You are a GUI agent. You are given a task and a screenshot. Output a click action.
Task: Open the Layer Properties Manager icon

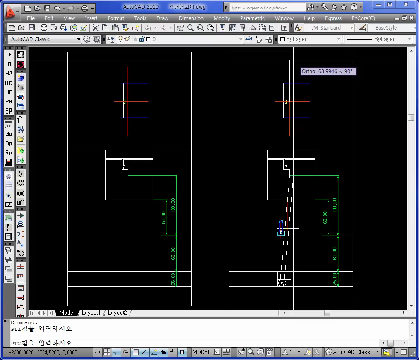point(111,40)
